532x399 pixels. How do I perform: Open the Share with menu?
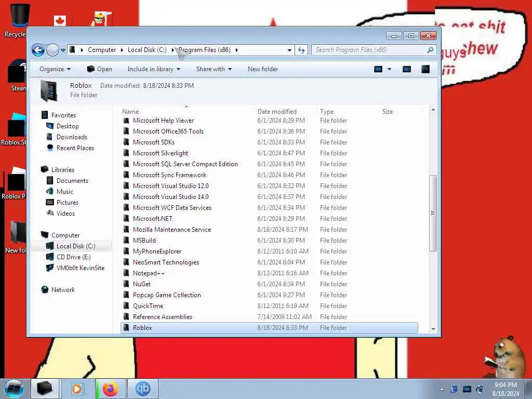pos(214,69)
